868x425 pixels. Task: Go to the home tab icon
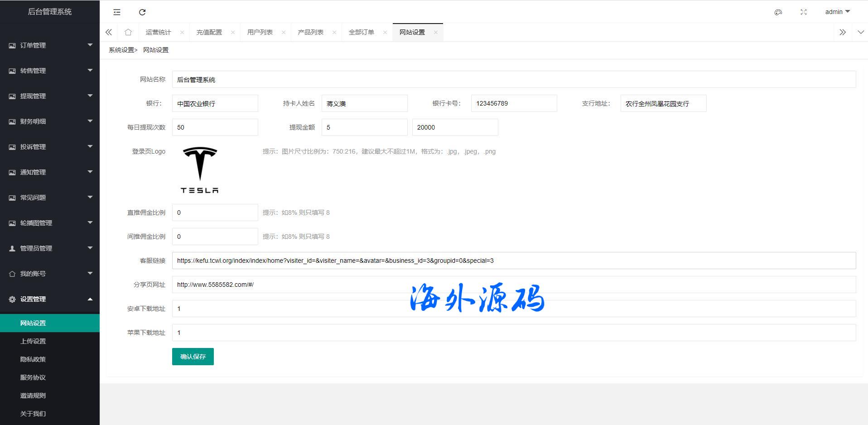pos(128,32)
